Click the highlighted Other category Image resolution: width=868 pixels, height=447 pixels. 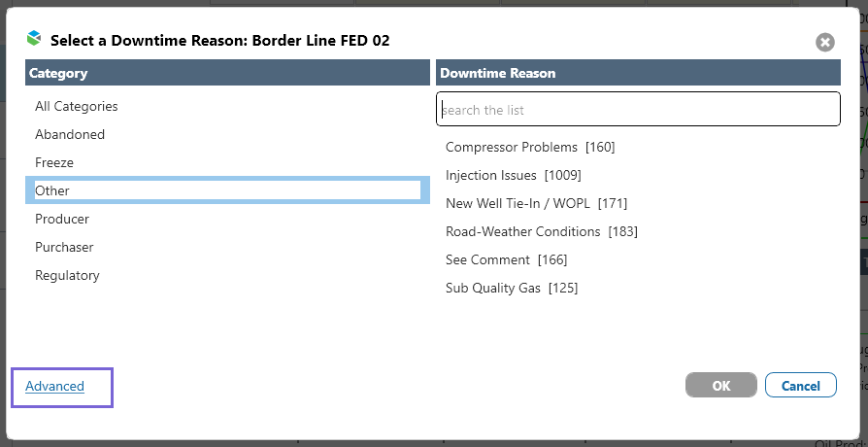[52, 190]
